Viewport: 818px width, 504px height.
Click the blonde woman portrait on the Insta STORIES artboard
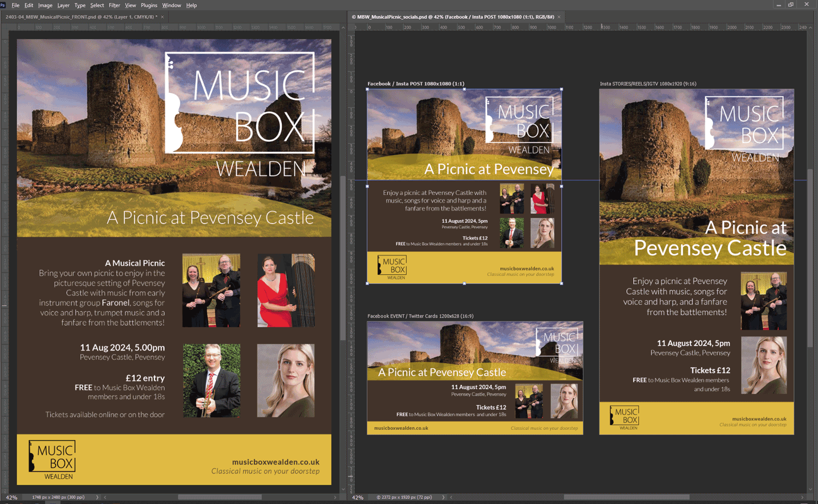(764, 365)
